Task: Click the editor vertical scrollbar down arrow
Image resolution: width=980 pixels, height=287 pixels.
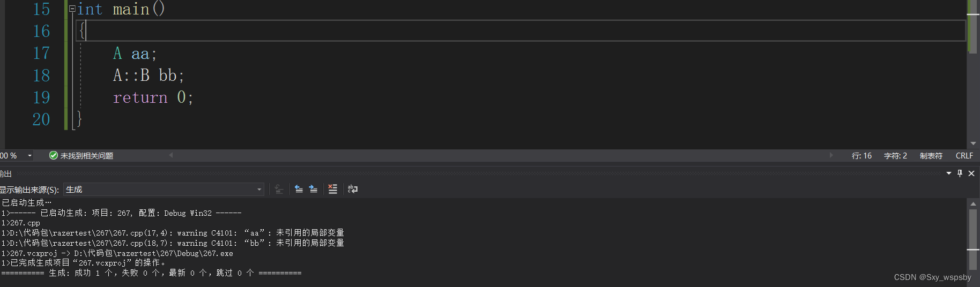Action: pos(973,143)
